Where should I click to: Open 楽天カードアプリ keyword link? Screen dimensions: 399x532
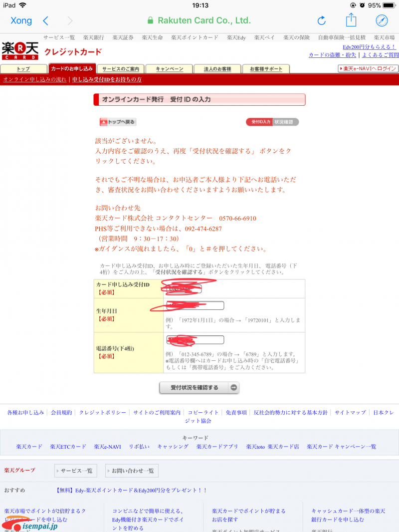tap(217, 447)
